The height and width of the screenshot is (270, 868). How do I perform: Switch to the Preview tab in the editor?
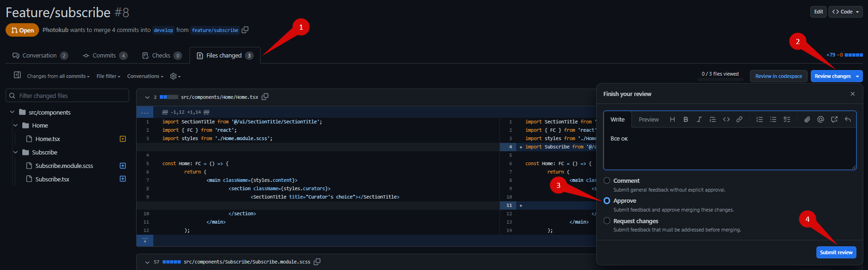tap(649, 119)
